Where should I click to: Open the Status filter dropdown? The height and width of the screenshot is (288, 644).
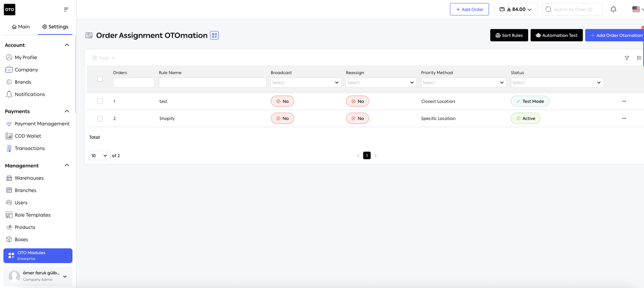(557, 82)
